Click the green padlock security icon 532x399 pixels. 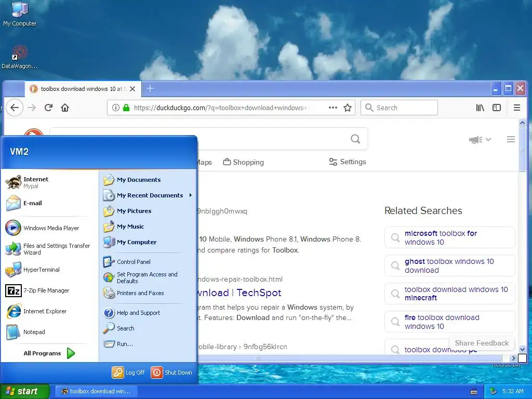(x=126, y=108)
